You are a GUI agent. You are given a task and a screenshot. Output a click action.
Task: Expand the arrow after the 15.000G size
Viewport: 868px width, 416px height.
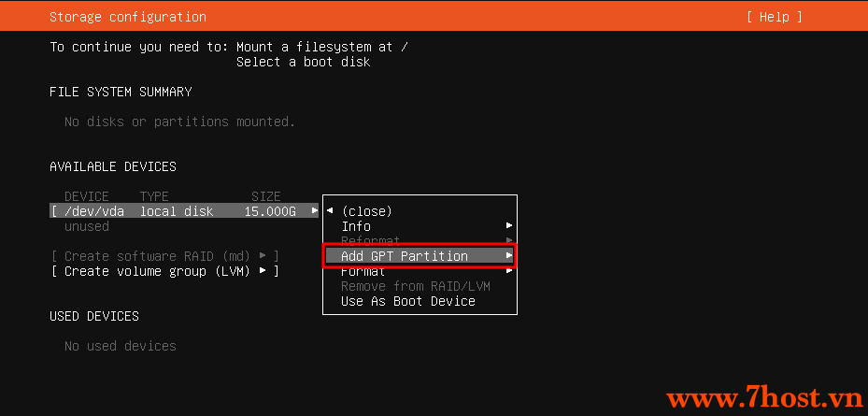(x=315, y=210)
